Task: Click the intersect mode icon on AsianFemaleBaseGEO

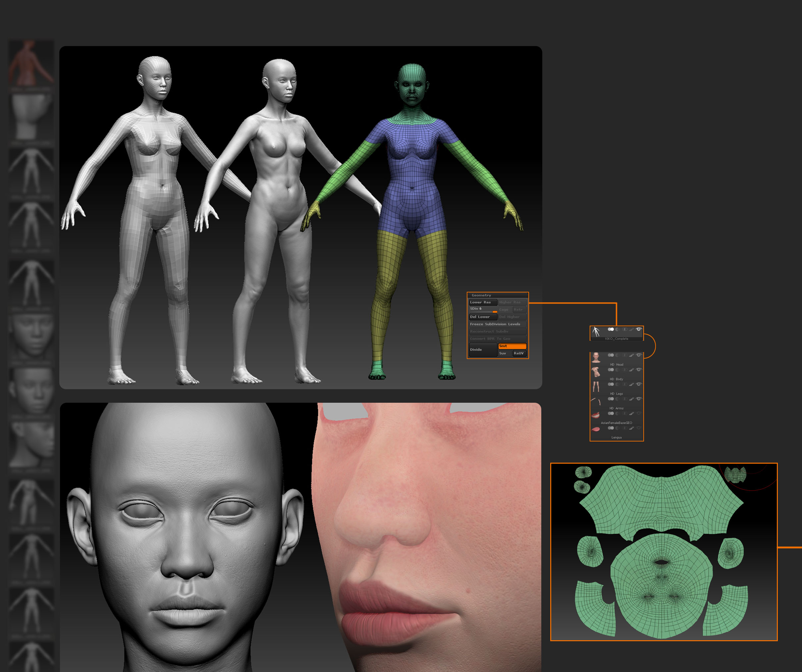Action: coord(625,414)
